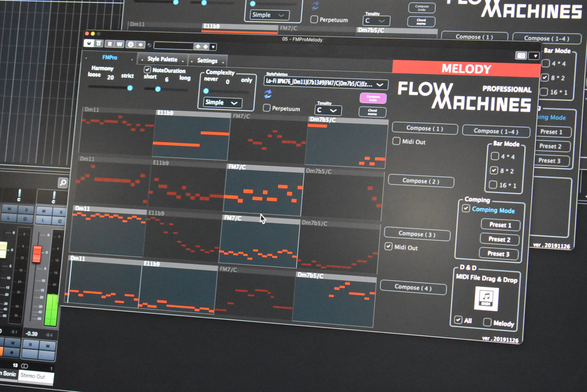The height and width of the screenshot is (392, 587).
Task: Open the Settings tab
Action: click(x=207, y=60)
